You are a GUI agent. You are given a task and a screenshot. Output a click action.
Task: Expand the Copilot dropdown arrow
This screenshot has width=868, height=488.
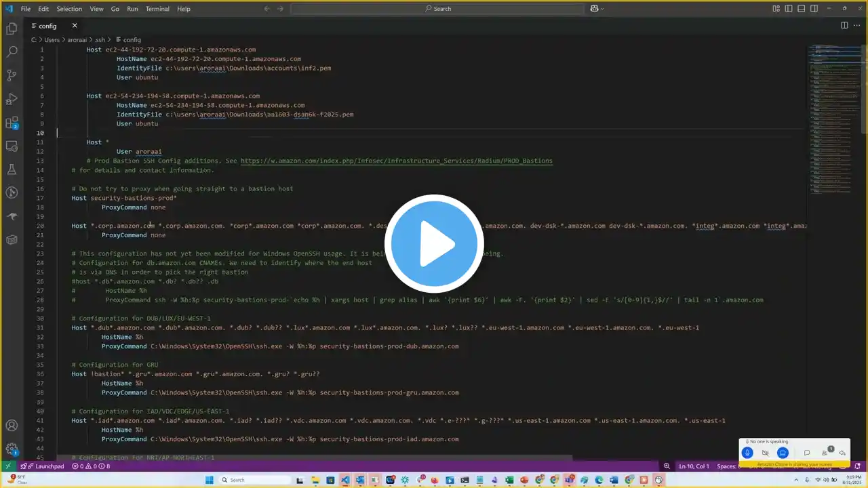pyautogui.click(x=602, y=9)
